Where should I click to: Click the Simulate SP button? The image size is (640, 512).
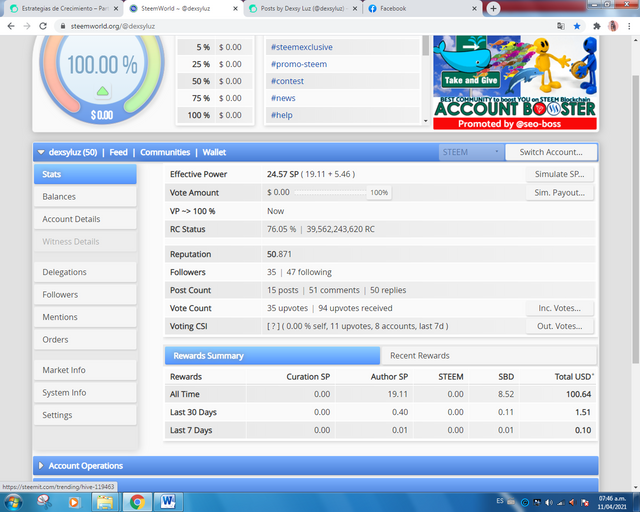pos(560,174)
